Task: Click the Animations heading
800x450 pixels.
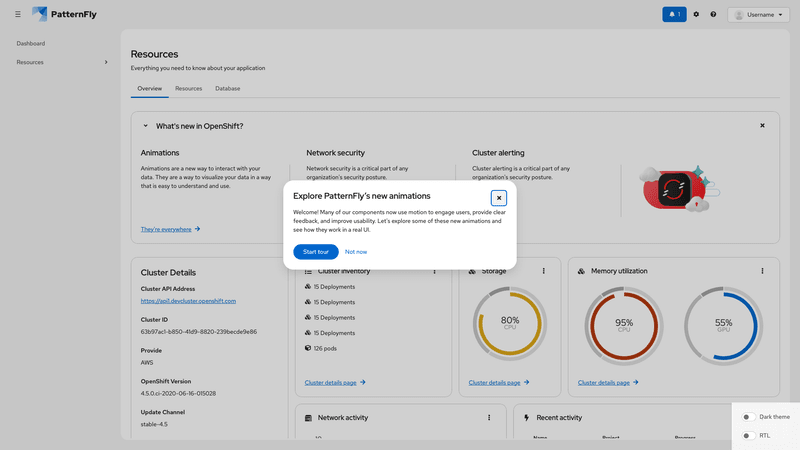Action: click(160, 153)
